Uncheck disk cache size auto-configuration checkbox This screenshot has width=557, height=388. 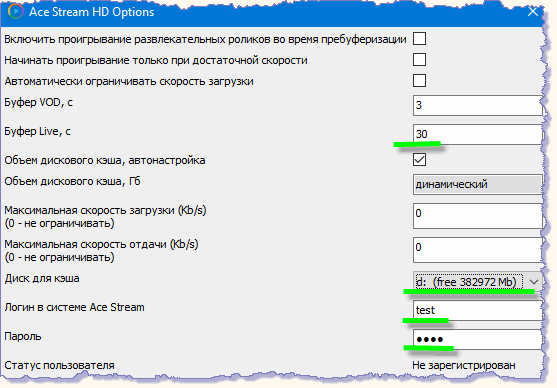420,159
